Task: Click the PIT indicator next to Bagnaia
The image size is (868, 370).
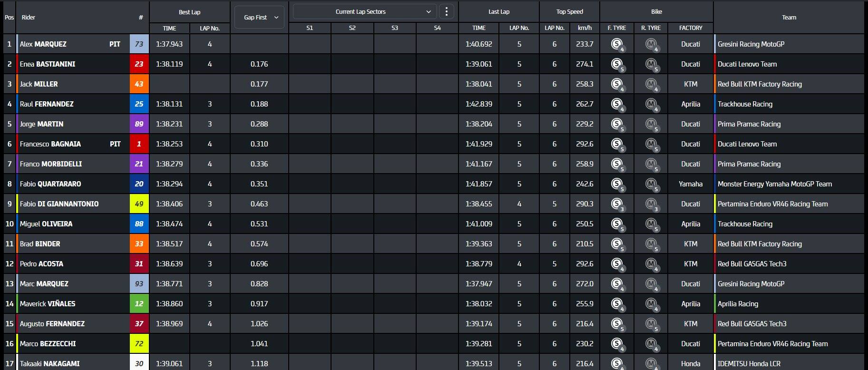Action: point(115,144)
